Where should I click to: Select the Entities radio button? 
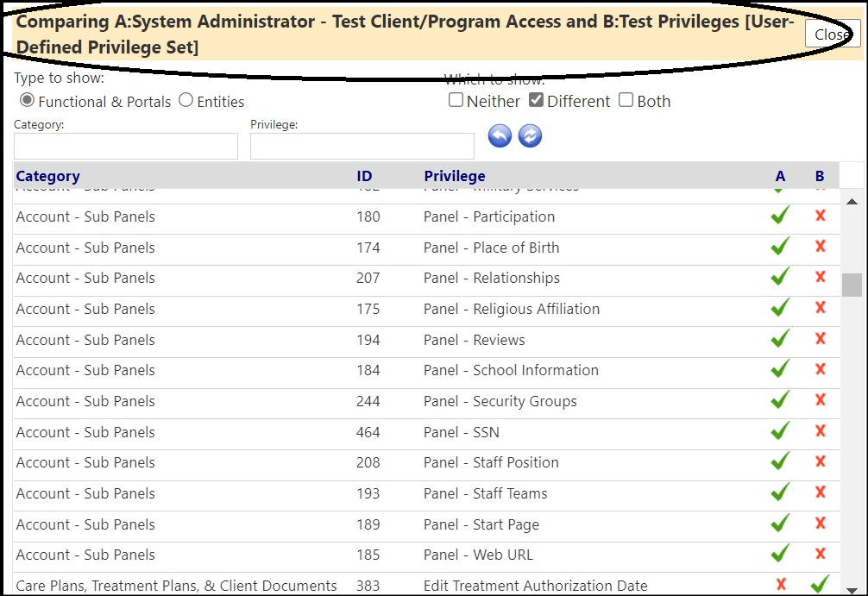pos(186,100)
